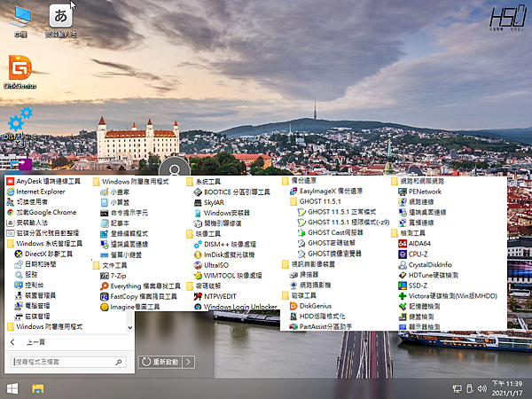Image resolution: width=532 pixels, height=399 pixels.
Task: Open Imagine image viewer tool
Action: (130, 307)
